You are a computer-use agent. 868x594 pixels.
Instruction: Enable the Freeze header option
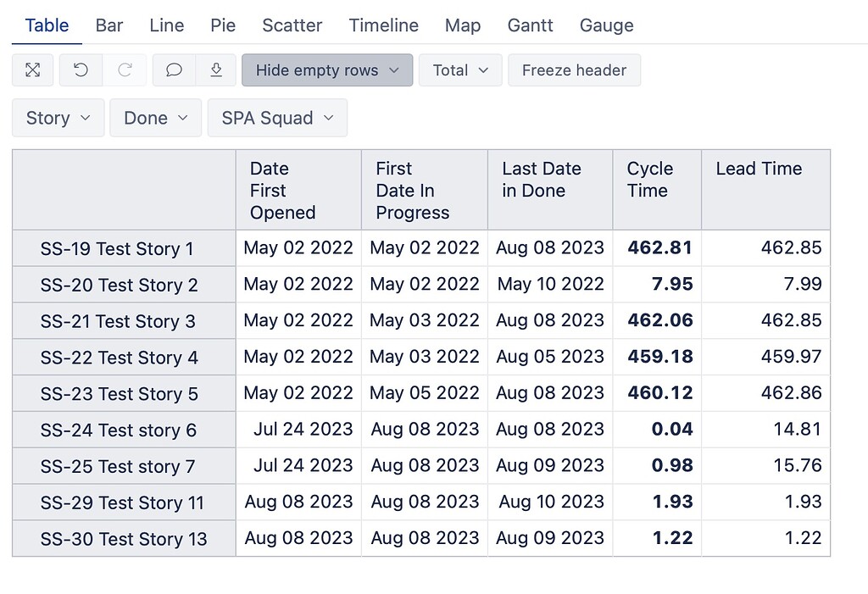(x=574, y=70)
